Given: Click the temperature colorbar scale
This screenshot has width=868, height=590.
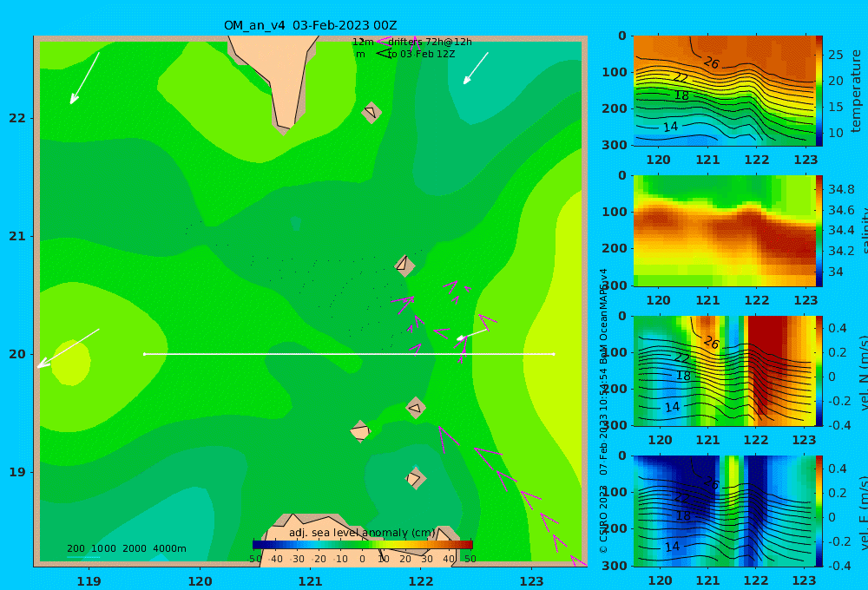Looking at the screenshot, I should pyautogui.click(x=819, y=91).
